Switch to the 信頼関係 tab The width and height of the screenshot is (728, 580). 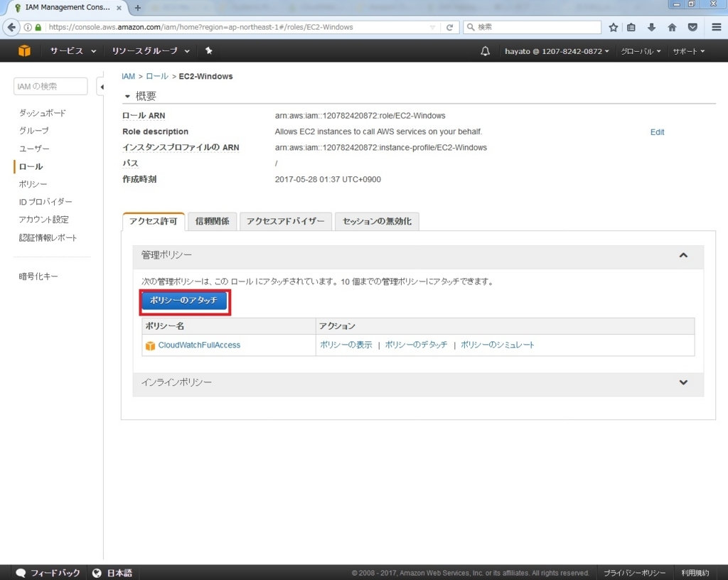(x=212, y=221)
